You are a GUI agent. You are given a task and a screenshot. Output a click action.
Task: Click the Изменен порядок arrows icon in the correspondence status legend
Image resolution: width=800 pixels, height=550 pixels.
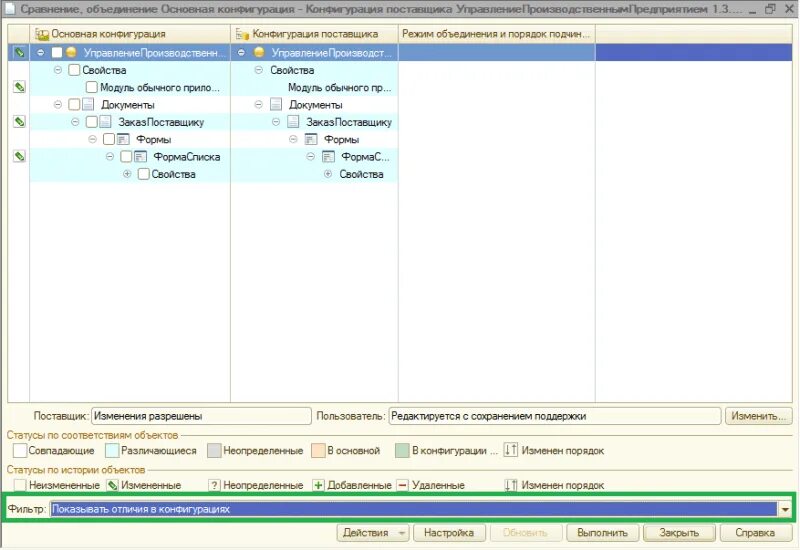[x=511, y=450]
